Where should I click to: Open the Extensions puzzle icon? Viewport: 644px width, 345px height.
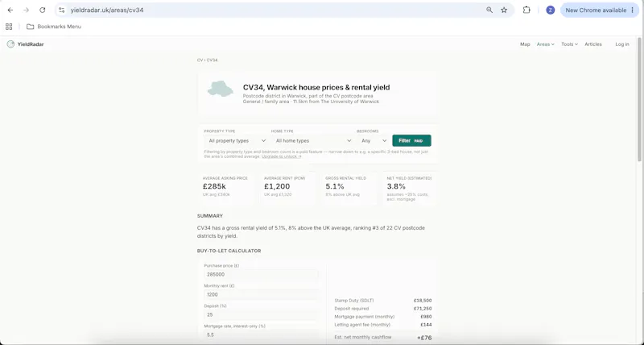(x=526, y=10)
